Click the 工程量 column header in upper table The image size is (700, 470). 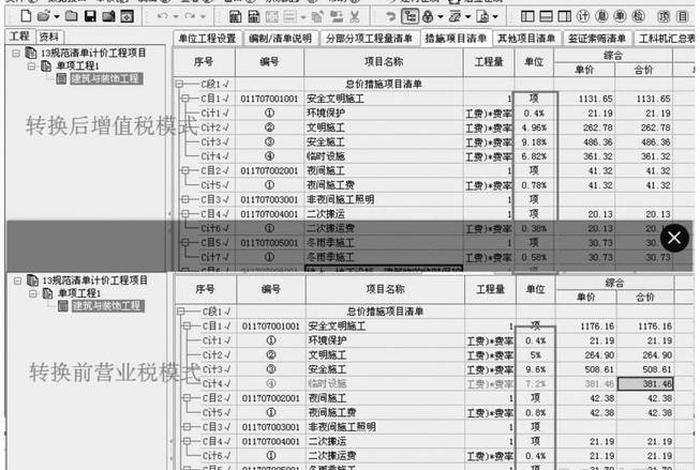point(489,62)
